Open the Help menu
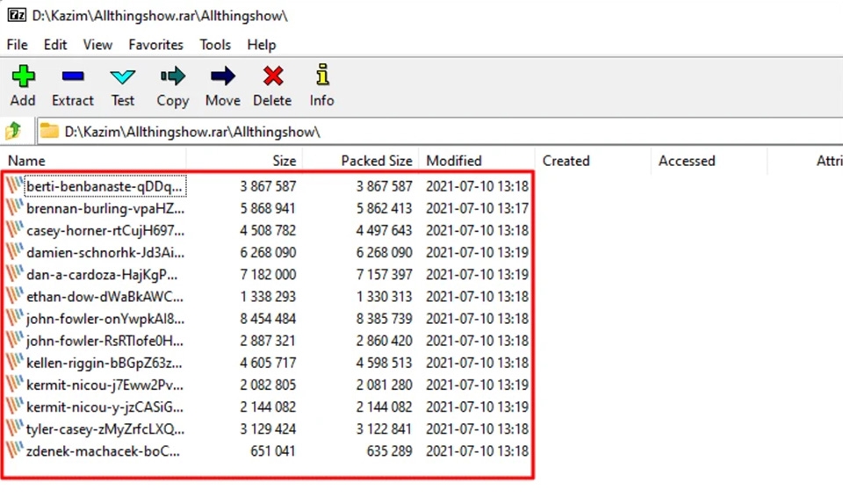Screen dimensions: 843x504 (x=262, y=45)
